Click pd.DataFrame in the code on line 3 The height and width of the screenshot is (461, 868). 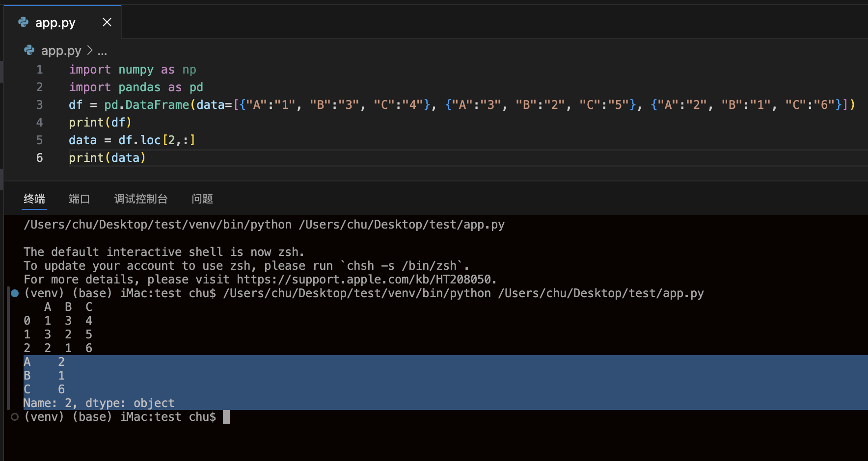[146, 105]
